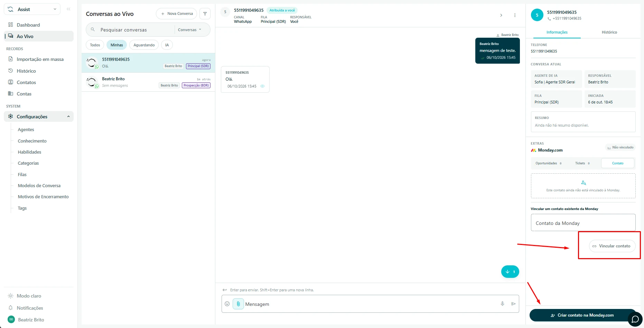Image resolution: width=644 pixels, height=328 pixels.
Task: Open the support chat bubble icon
Action: 635,319
